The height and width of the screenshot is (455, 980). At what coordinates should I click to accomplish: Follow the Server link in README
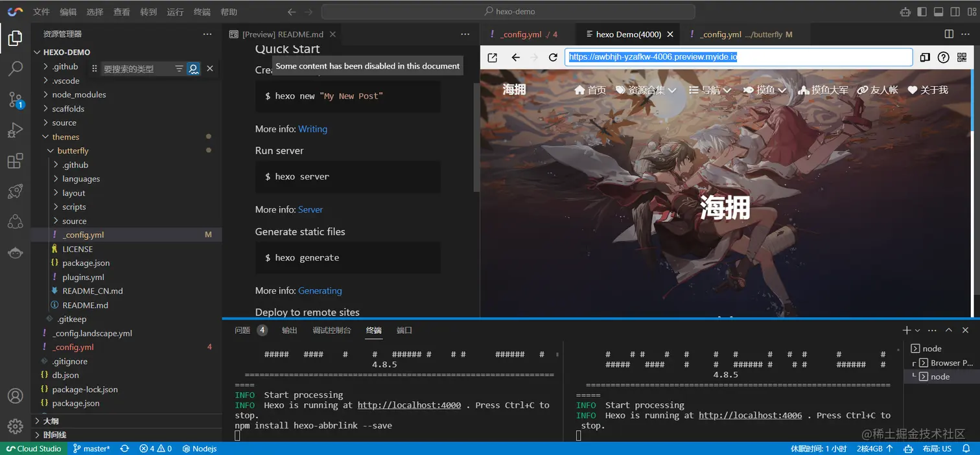(310, 209)
